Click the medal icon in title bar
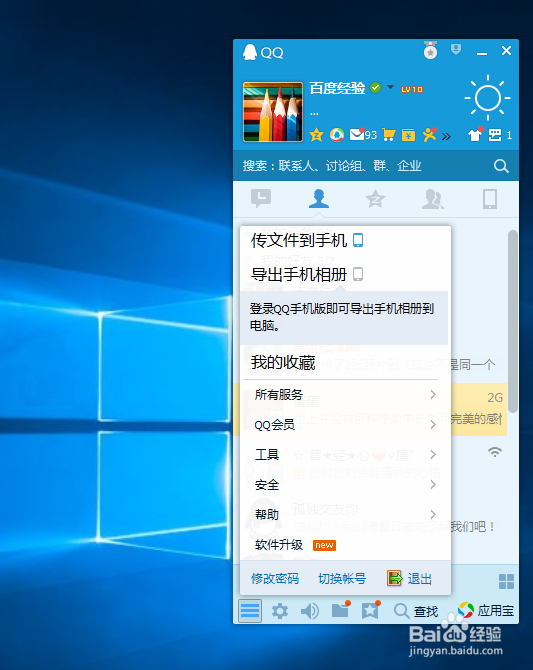This screenshot has height=670, width=533. pyautogui.click(x=430, y=50)
